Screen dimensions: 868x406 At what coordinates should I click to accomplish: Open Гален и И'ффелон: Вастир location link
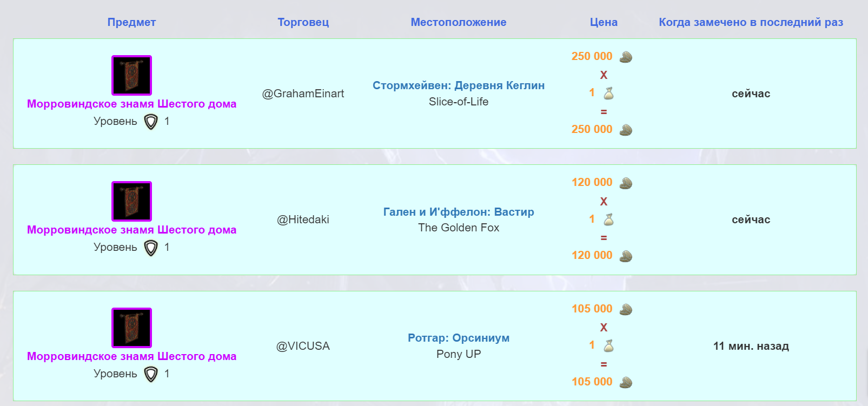(459, 212)
